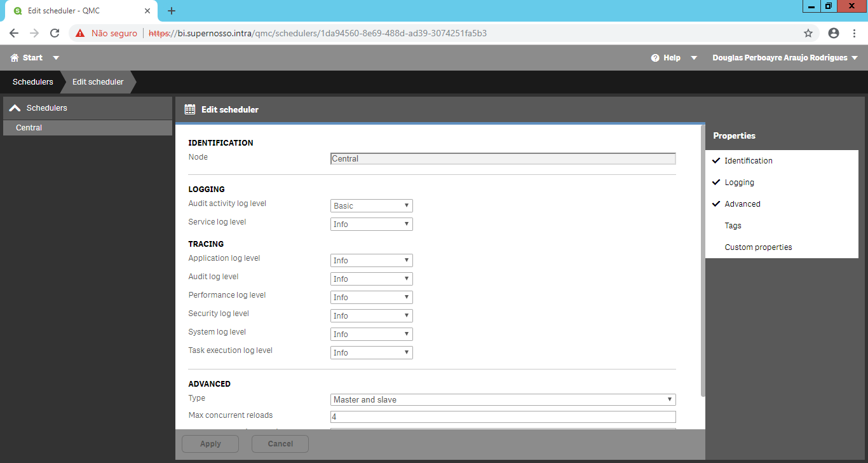Select Central in the Schedulers list
Image resolution: width=868 pixels, height=463 pixels.
click(88, 128)
